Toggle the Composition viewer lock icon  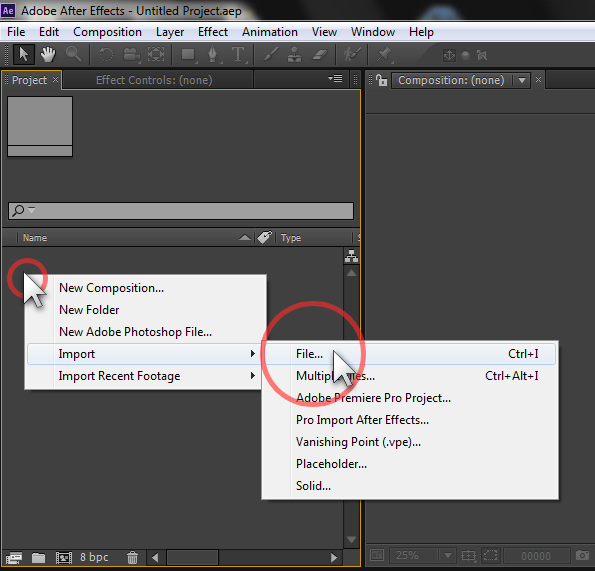pyautogui.click(x=381, y=80)
